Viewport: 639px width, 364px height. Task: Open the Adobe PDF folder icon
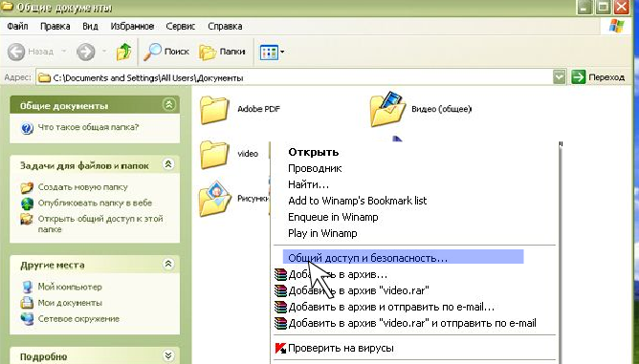point(214,109)
